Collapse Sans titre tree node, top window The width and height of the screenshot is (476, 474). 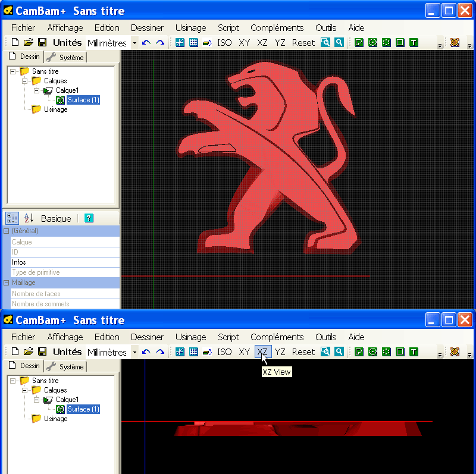[12, 71]
